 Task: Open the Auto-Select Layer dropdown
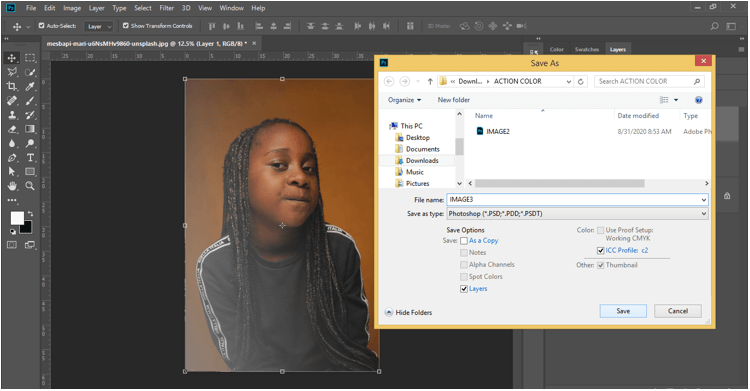click(x=99, y=26)
